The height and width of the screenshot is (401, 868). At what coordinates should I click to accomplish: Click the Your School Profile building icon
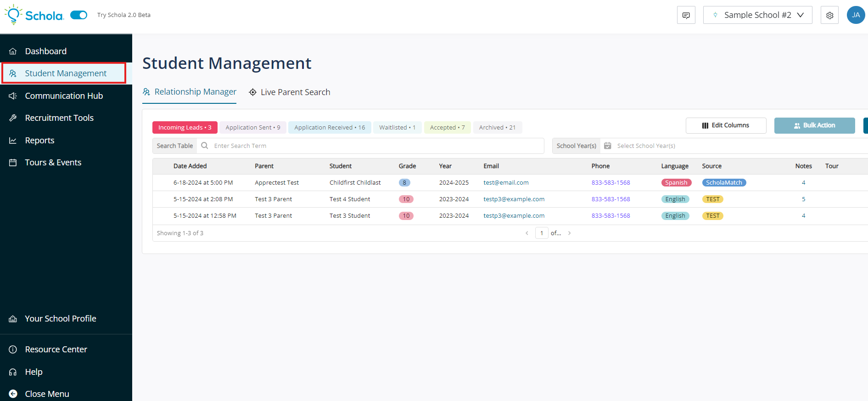(x=13, y=319)
